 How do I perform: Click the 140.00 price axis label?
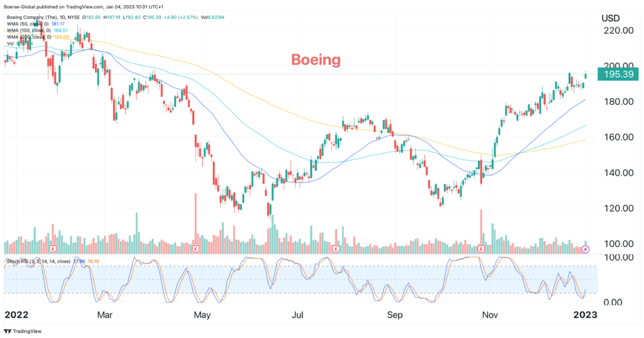coord(619,172)
